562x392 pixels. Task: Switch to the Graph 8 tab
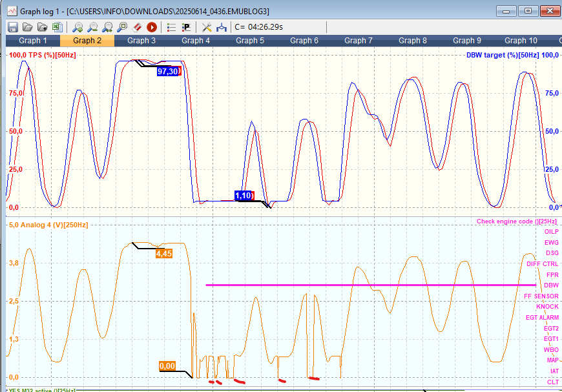tap(413, 41)
